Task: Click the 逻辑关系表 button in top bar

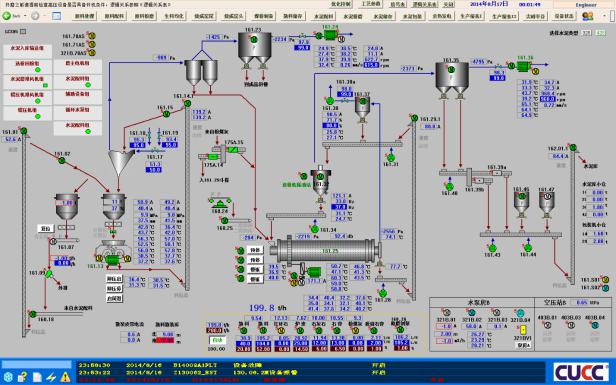Action: pos(425,4)
